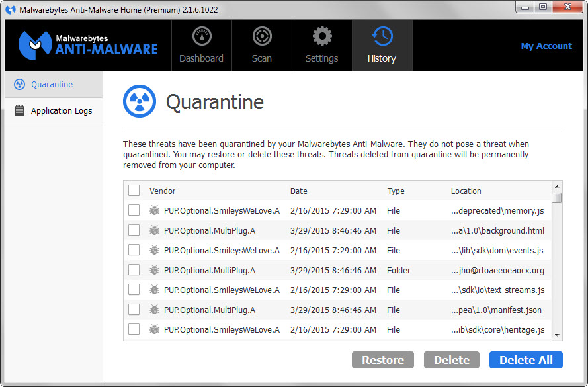
Task: Click the bug icon for background.html row
Action: (x=154, y=230)
